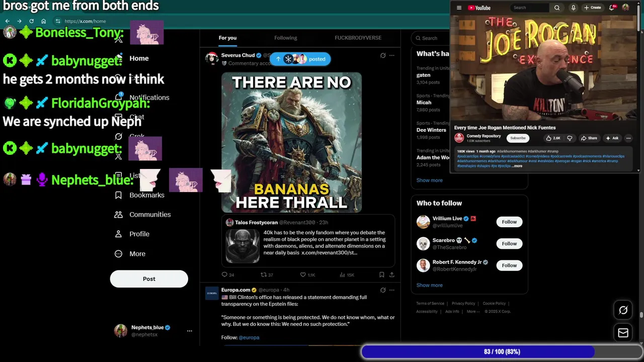Dislike the Joe Rogan video
The height and width of the screenshot is (362, 644).
(570, 138)
